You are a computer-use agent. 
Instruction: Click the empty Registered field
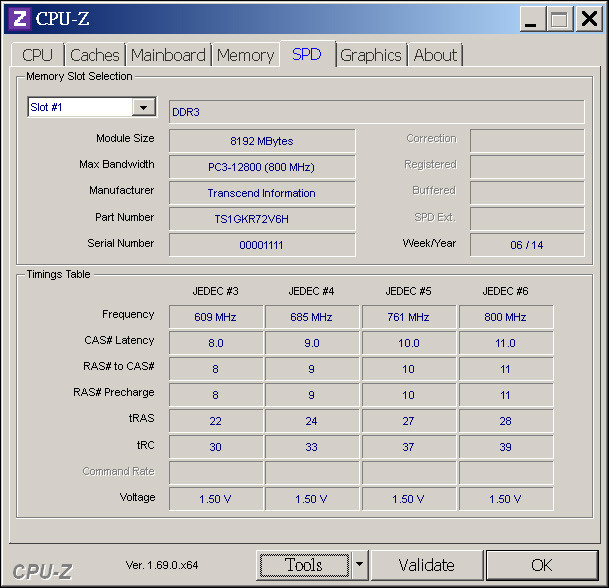[527, 167]
